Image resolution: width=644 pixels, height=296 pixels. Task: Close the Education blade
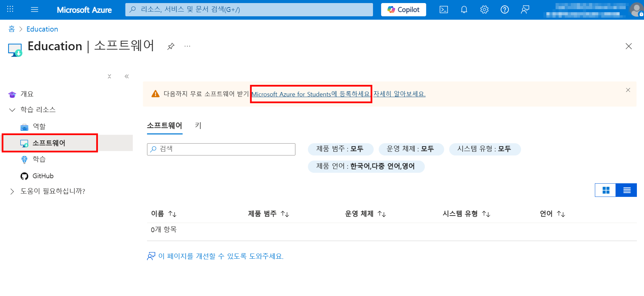629,46
